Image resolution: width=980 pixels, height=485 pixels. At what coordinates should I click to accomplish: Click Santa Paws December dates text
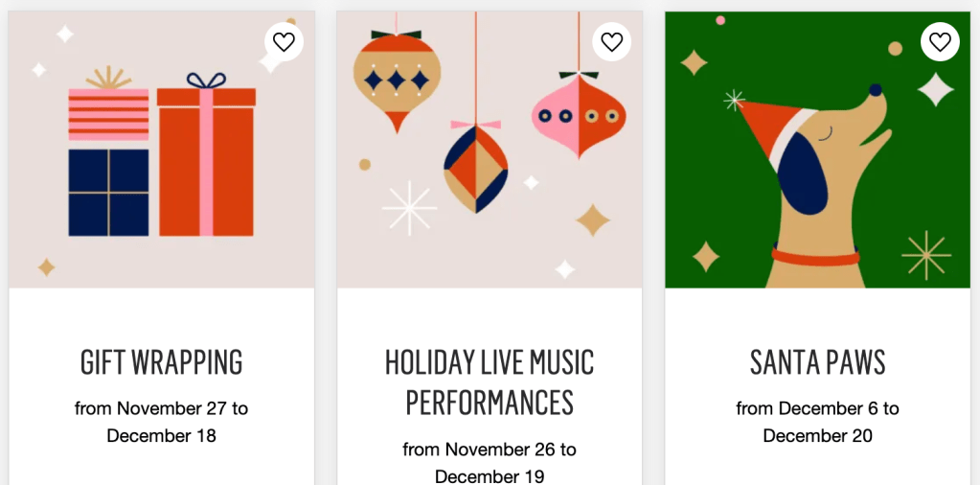818,422
